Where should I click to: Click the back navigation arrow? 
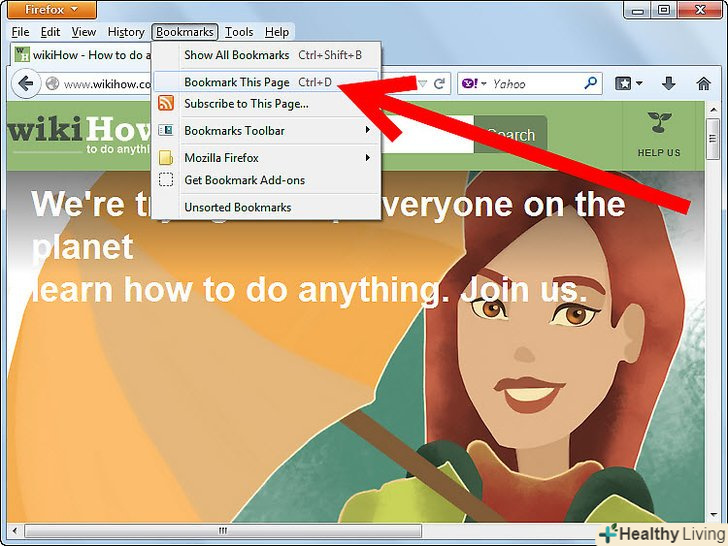pyautogui.click(x=26, y=84)
